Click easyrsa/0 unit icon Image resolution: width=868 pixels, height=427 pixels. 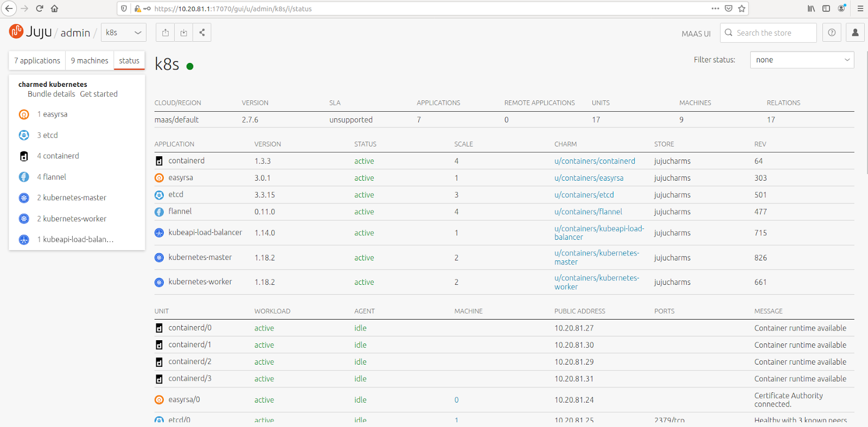click(x=159, y=400)
